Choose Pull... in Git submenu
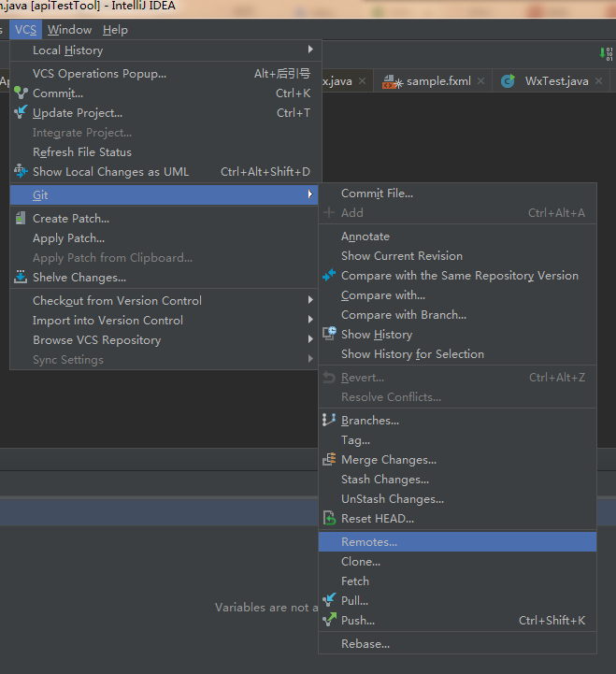616x674 pixels. [x=457, y=600]
